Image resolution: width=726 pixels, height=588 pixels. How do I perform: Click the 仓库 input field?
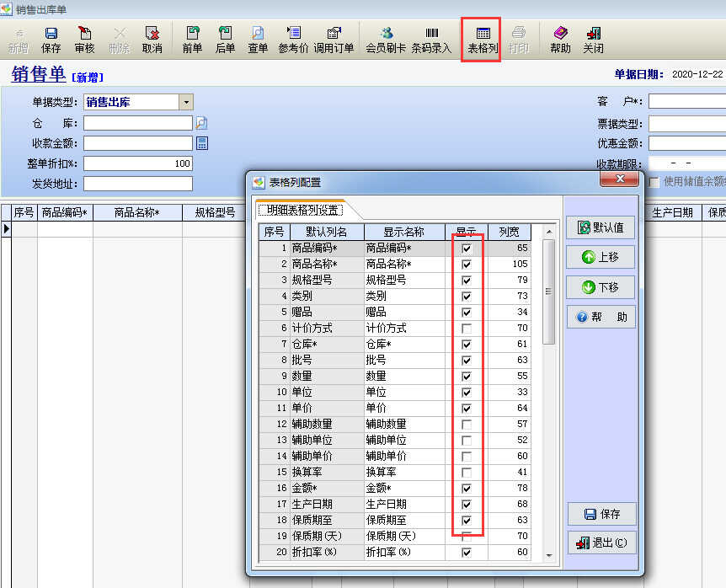click(138, 123)
